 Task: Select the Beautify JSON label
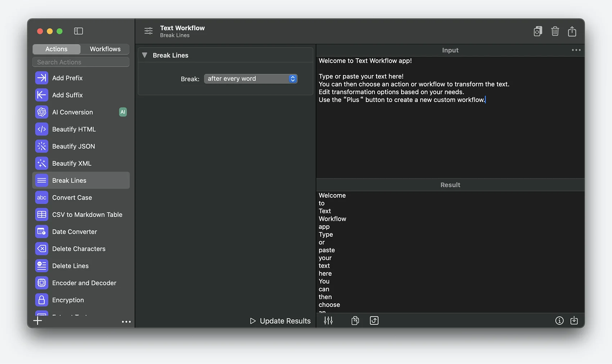point(73,146)
